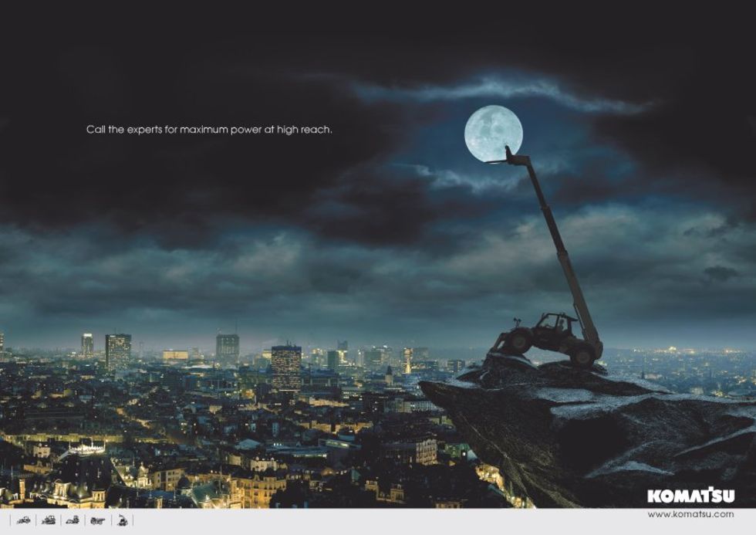Click the first machine icon in the bottom strip
Image resolution: width=756 pixels, height=535 pixels.
tap(23, 520)
